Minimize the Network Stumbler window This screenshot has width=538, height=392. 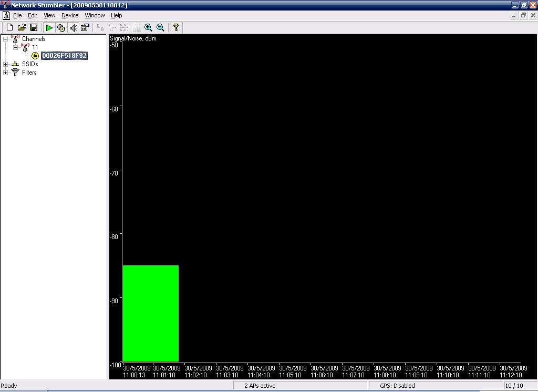pyautogui.click(x=515, y=5)
